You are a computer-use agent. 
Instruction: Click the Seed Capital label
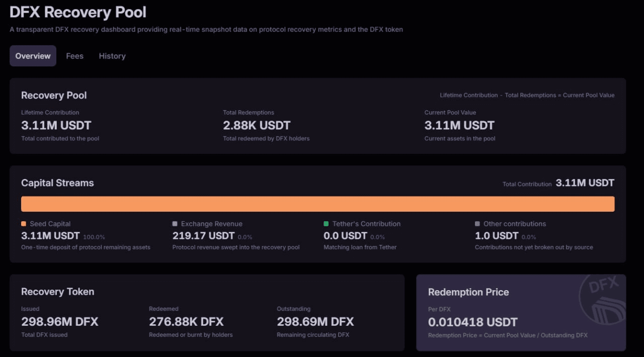tap(50, 224)
